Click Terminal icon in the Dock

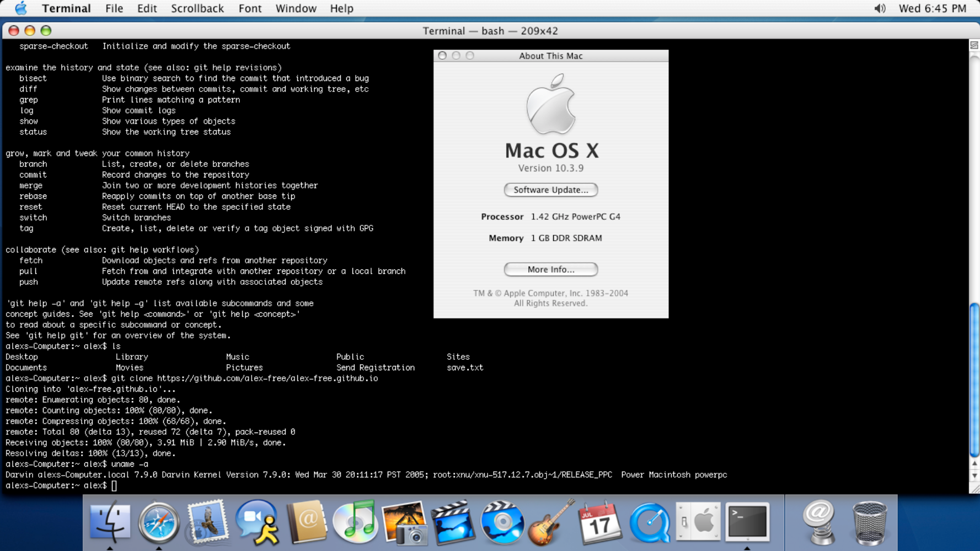tap(747, 522)
